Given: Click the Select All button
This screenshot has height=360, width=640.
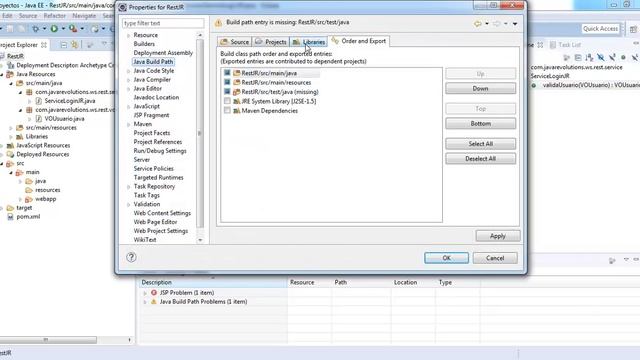Looking at the screenshot, I should pos(480,144).
